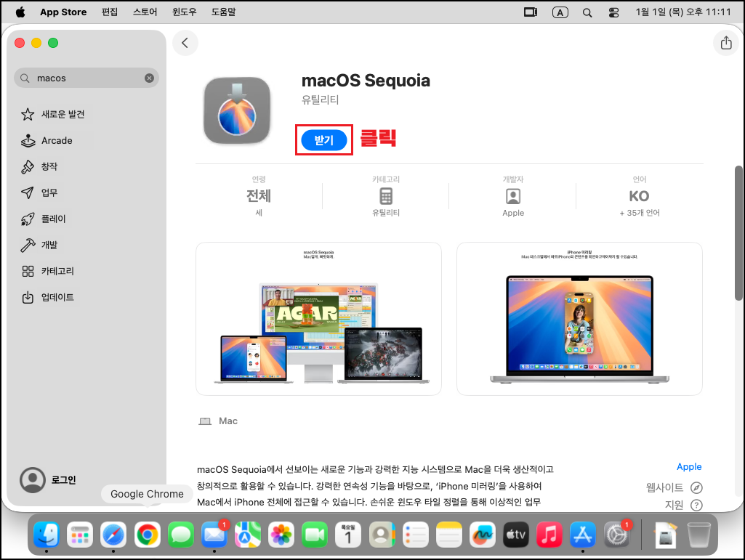
Task: Click the Mac platform label
Action: click(228, 421)
